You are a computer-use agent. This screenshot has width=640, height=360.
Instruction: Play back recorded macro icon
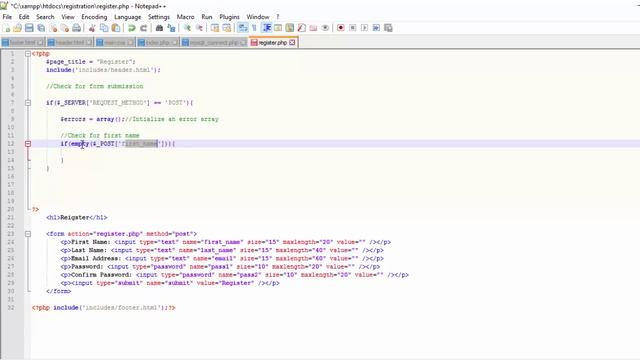point(364,28)
